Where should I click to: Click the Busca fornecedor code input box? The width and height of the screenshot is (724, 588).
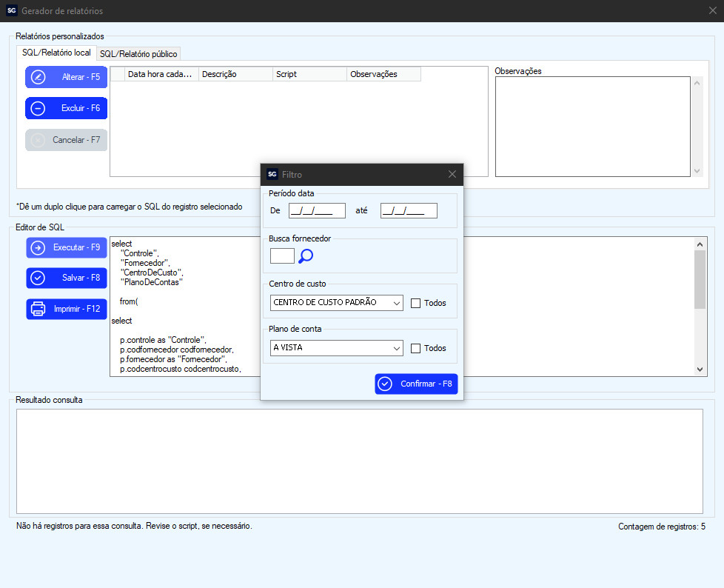click(x=282, y=256)
